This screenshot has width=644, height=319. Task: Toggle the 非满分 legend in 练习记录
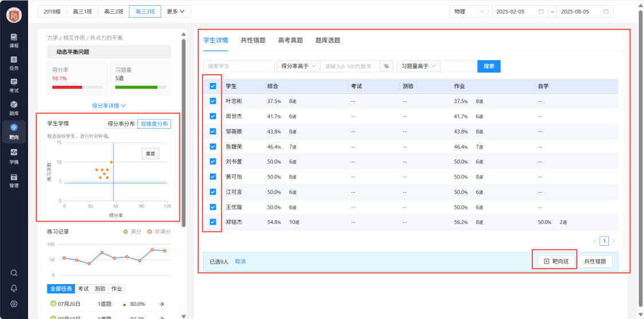159,232
